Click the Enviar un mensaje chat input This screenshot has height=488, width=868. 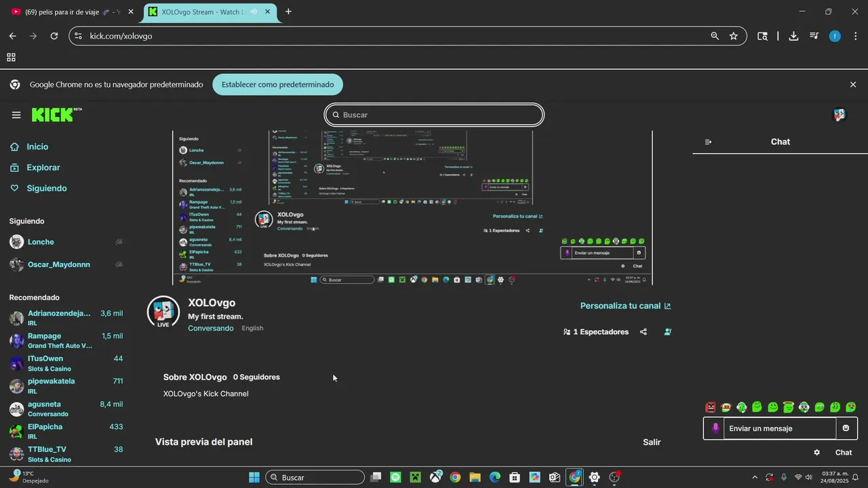tap(780, 428)
